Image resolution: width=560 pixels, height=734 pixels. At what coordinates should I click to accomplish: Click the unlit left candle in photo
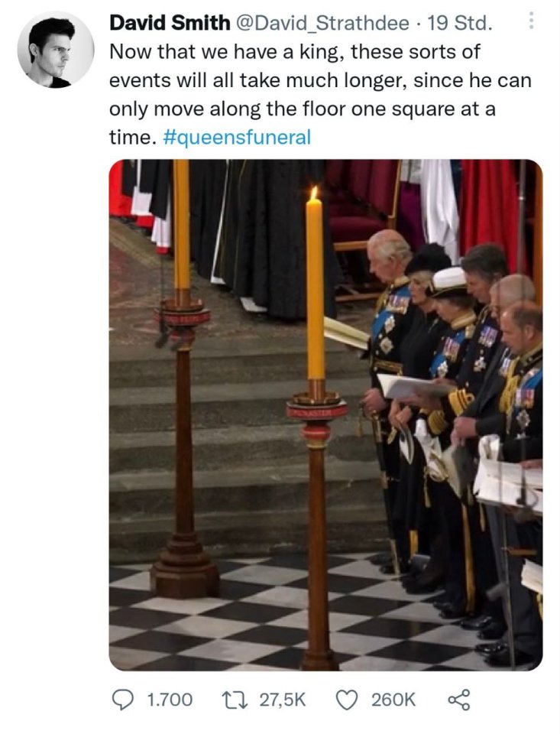point(182,224)
